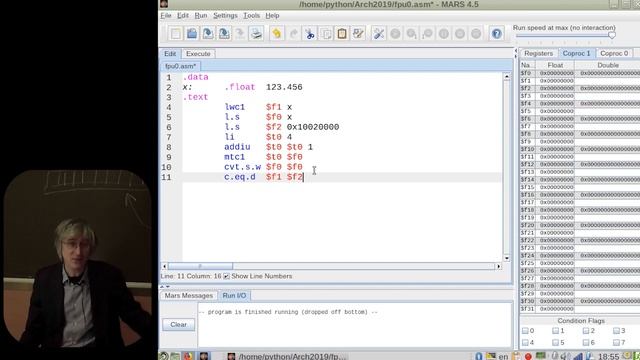
Task: Click the editor horizontal scrollbar thumb
Action: pos(200,266)
